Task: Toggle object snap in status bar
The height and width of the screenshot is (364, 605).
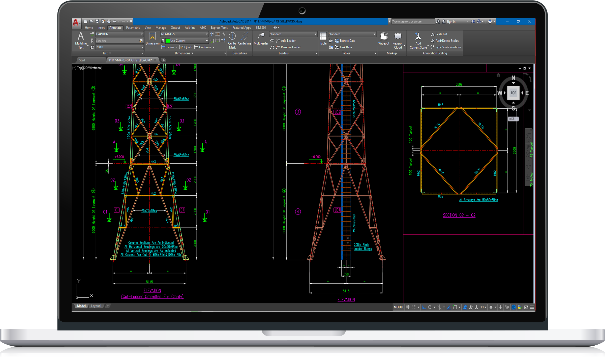Action: point(455,307)
